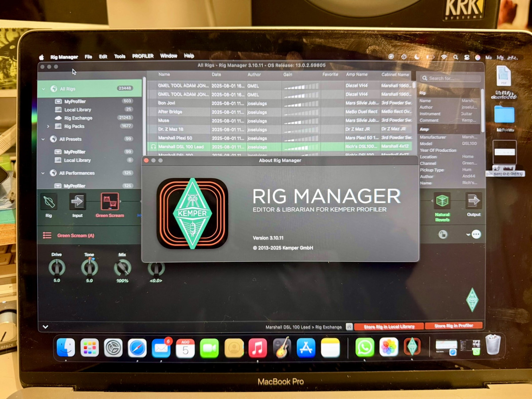The width and height of the screenshot is (532, 399).
Task: Toggle the moon Focus mode in menu bar
Action: point(416,57)
